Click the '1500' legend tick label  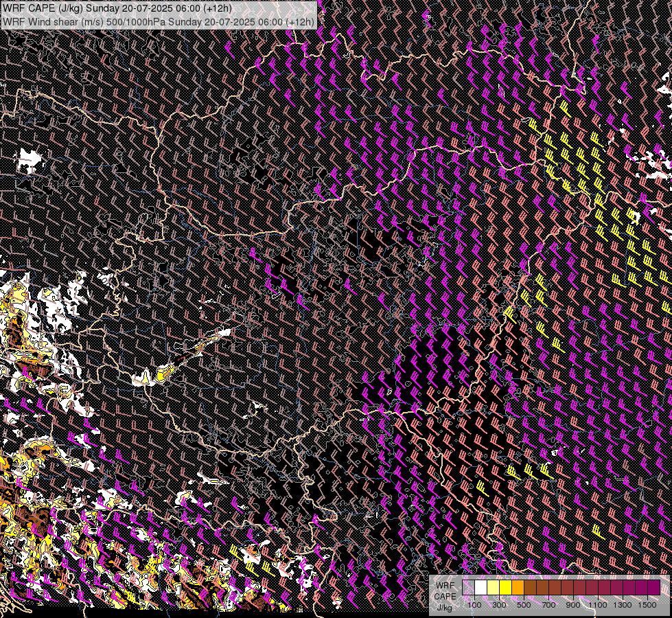pyautogui.click(x=647, y=605)
